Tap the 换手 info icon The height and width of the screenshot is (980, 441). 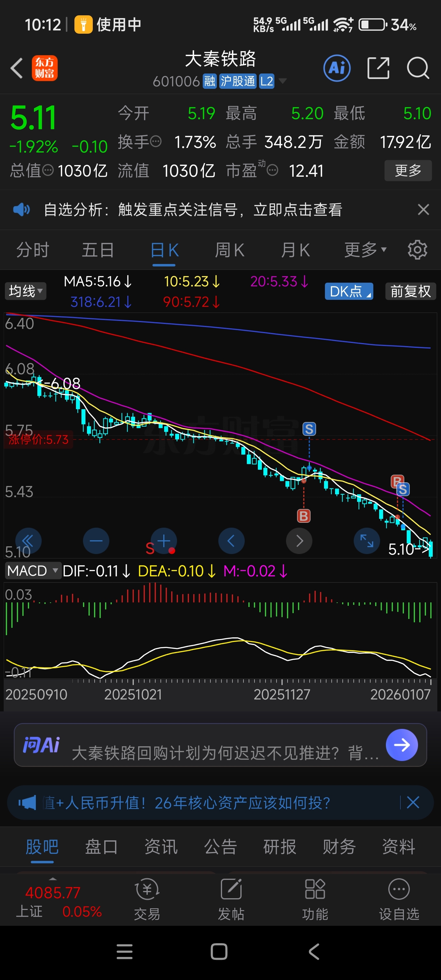[156, 141]
